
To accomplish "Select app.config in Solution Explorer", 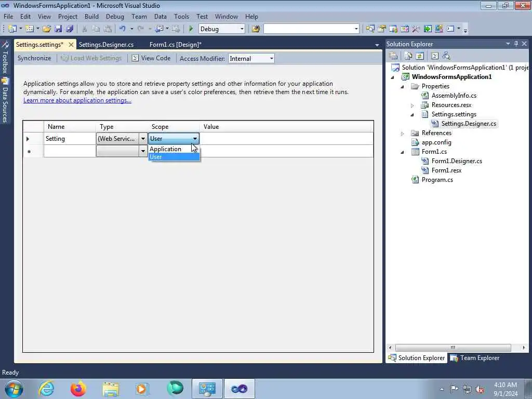I will click(x=436, y=142).
